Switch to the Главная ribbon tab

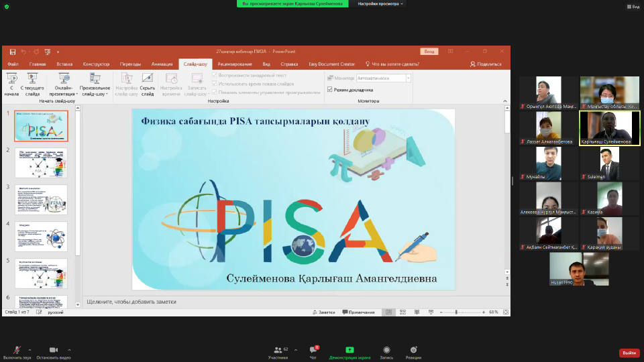pyautogui.click(x=38, y=64)
